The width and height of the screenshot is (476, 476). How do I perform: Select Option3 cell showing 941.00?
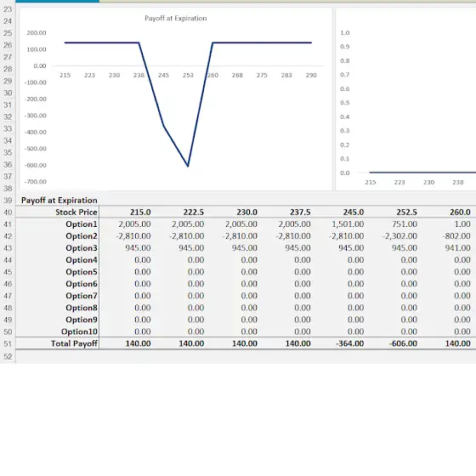(x=458, y=248)
